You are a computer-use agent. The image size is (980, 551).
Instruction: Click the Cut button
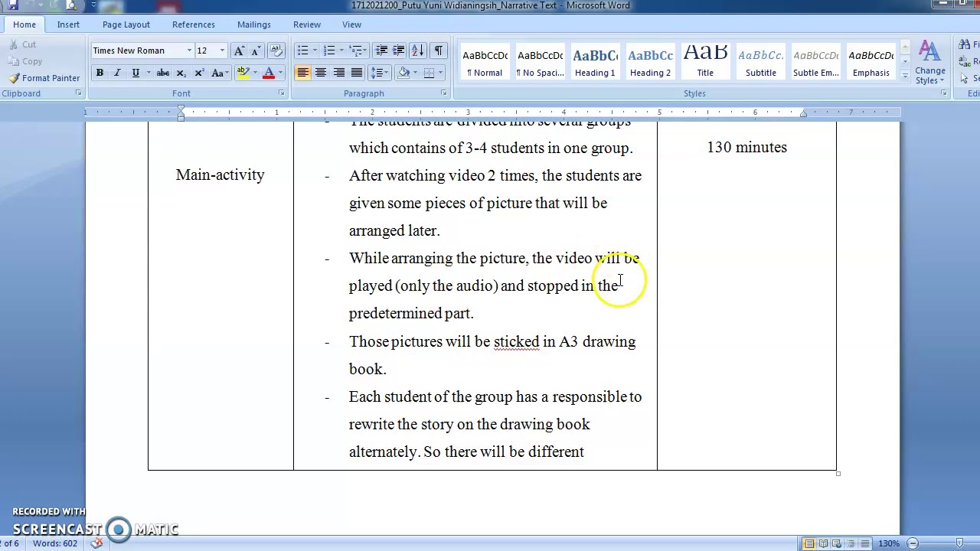click(x=23, y=45)
